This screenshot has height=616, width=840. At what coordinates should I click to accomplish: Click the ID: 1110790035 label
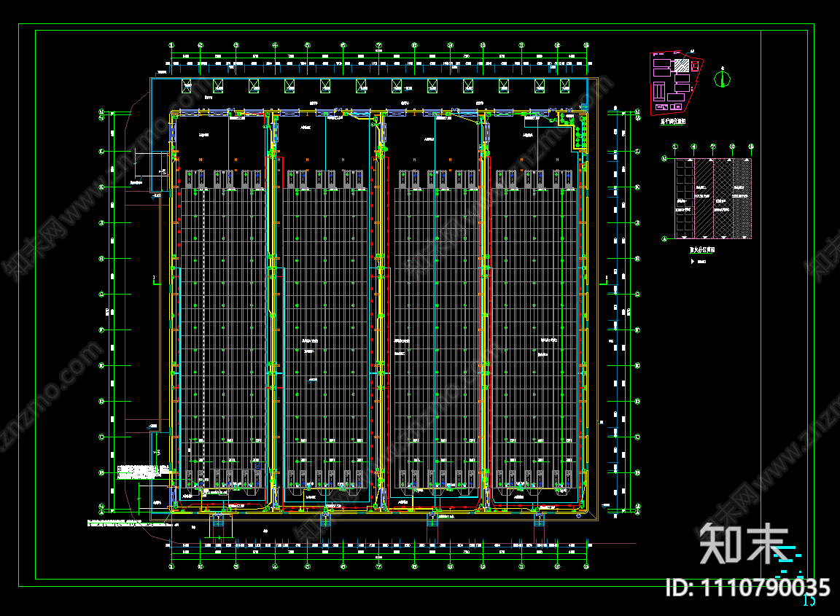(748, 588)
